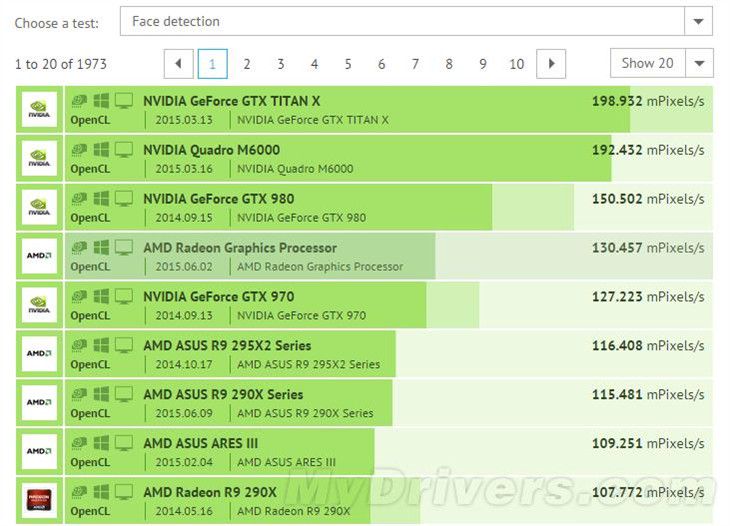The height and width of the screenshot is (526, 730).
Task: Jump to page 9 of results
Action: tap(483, 64)
